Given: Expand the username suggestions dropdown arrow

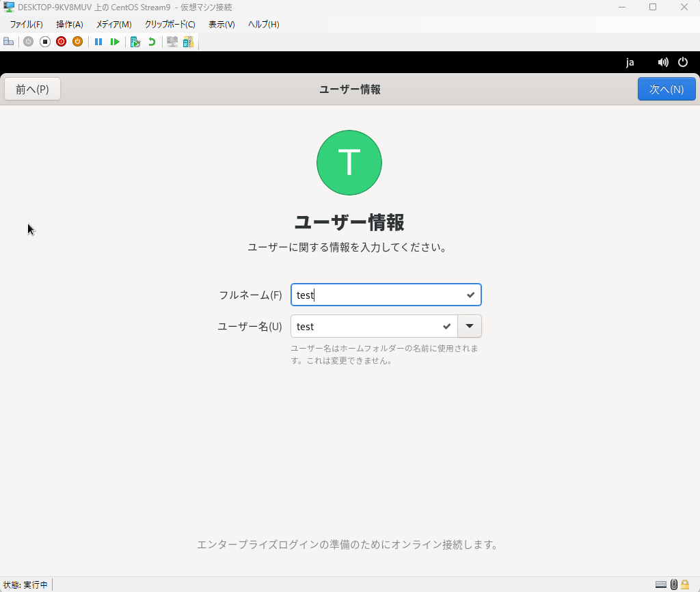Looking at the screenshot, I should (470, 326).
